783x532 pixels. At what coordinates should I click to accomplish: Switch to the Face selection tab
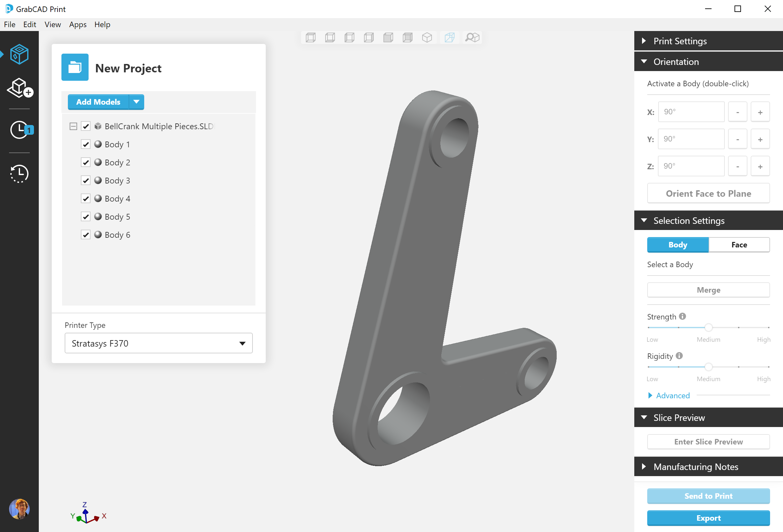[739, 245]
